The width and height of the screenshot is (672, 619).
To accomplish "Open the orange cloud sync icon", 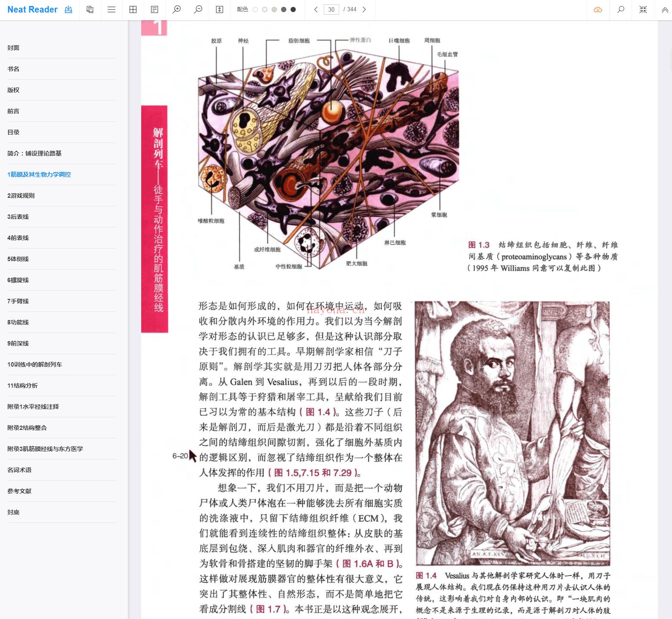I will click(598, 9).
